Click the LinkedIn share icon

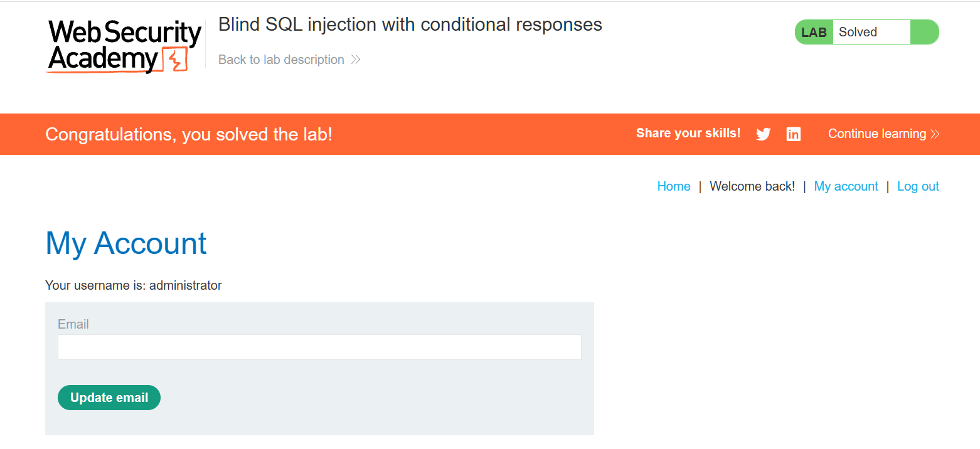pos(794,134)
